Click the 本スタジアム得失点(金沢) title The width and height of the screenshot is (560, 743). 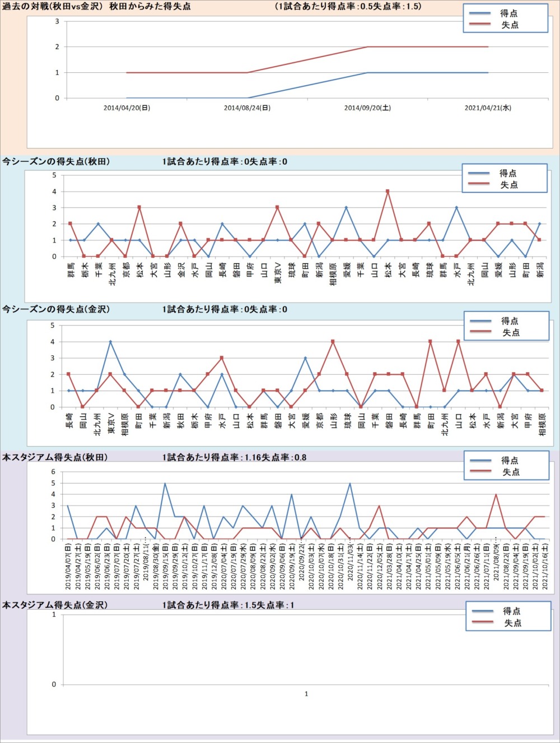coord(55,605)
